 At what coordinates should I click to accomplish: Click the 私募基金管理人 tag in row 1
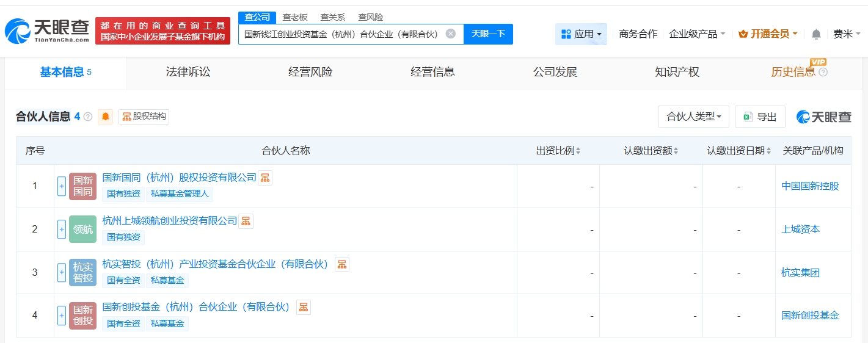click(180, 194)
